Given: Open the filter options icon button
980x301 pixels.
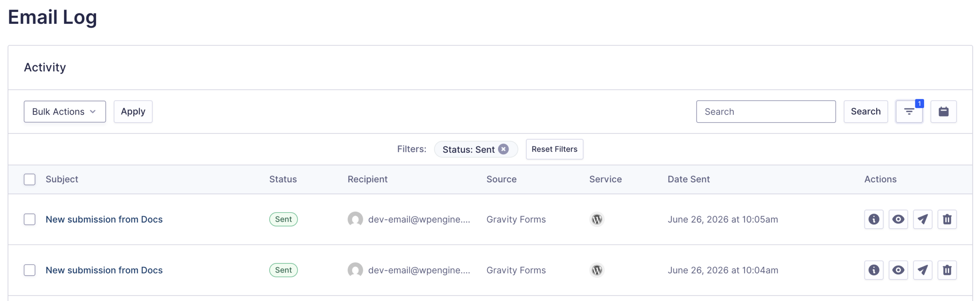Looking at the screenshot, I should pyautogui.click(x=909, y=111).
